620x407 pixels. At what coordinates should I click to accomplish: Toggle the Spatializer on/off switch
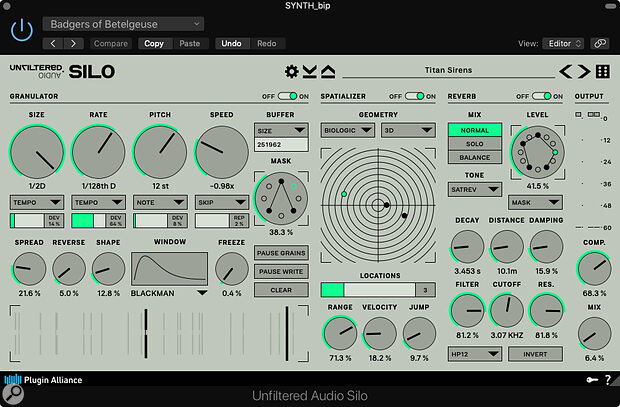[x=414, y=96]
